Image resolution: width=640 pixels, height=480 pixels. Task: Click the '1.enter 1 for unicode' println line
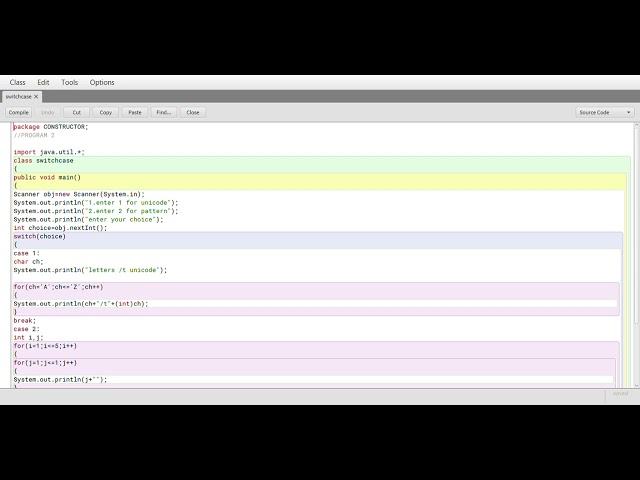tap(96, 203)
